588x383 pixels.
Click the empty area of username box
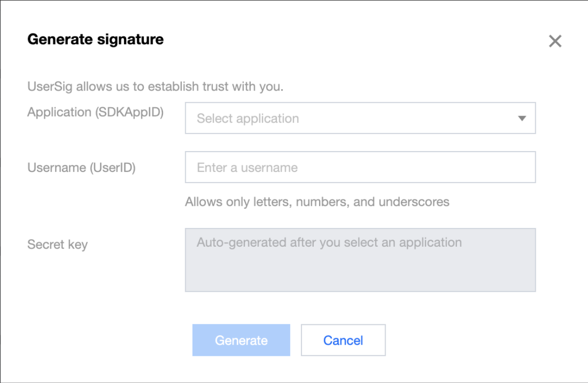[416, 167]
